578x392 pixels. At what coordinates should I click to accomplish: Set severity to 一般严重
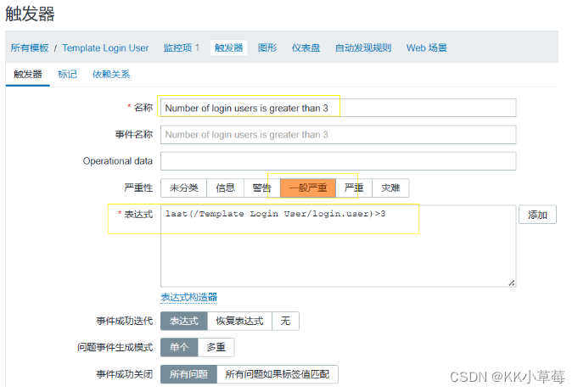pyautogui.click(x=308, y=188)
